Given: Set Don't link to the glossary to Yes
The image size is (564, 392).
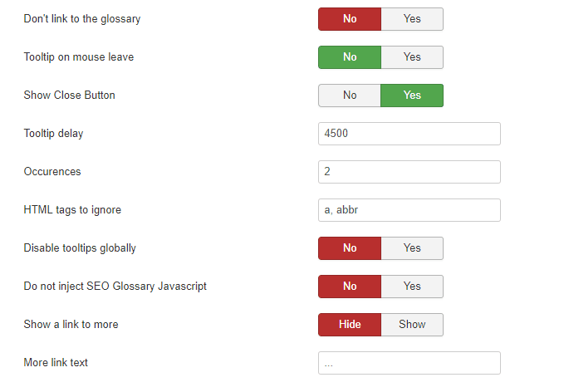Looking at the screenshot, I should point(412,19).
